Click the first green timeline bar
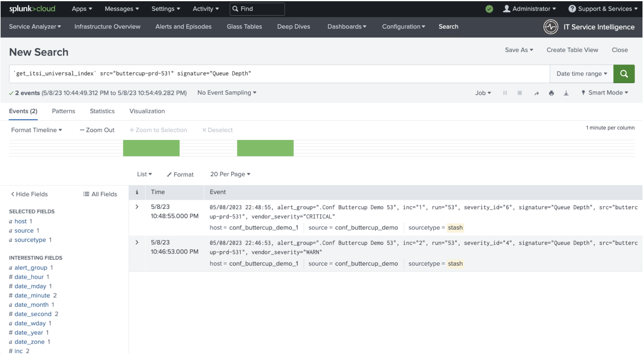 click(x=151, y=148)
